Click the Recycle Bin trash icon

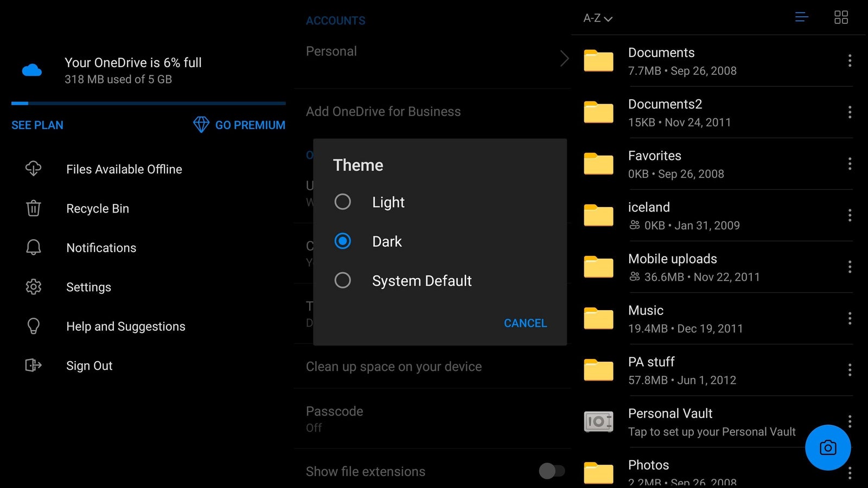(x=34, y=208)
